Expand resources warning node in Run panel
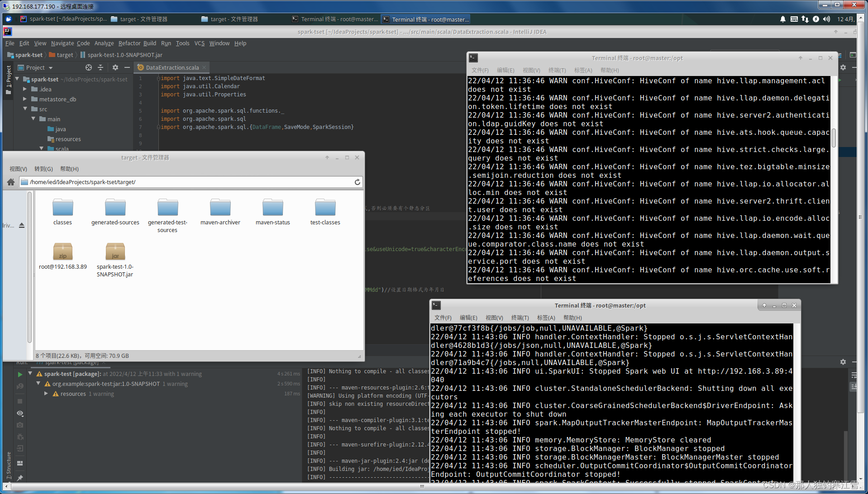 46,394
